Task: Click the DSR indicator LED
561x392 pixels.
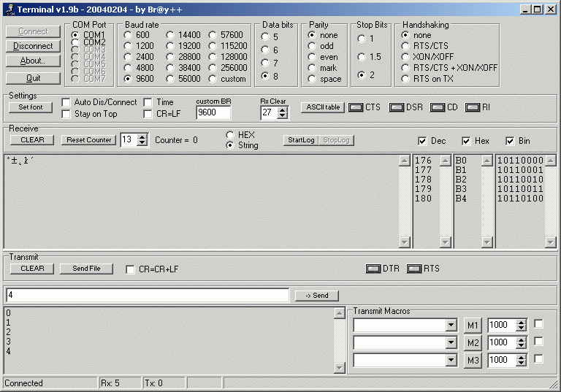Action: pyautogui.click(x=397, y=108)
